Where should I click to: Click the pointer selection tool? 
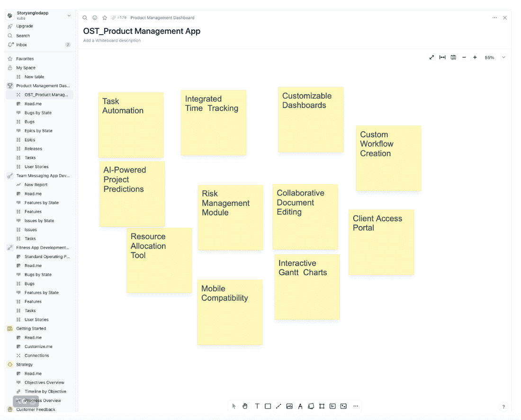pyautogui.click(x=234, y=406)
